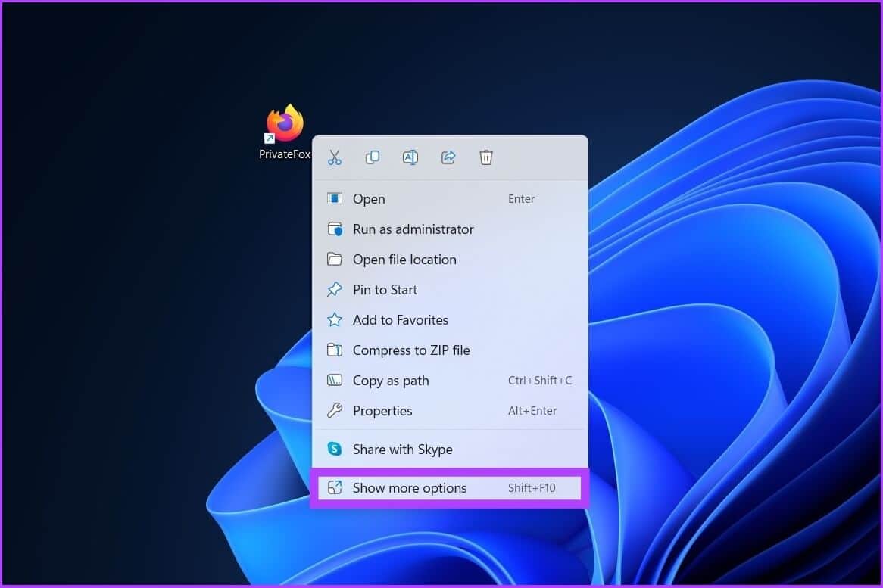The width and height of the screenshot is (883, 588).
Task: Select Compress to ZIP file
Action: coord(450,350)
